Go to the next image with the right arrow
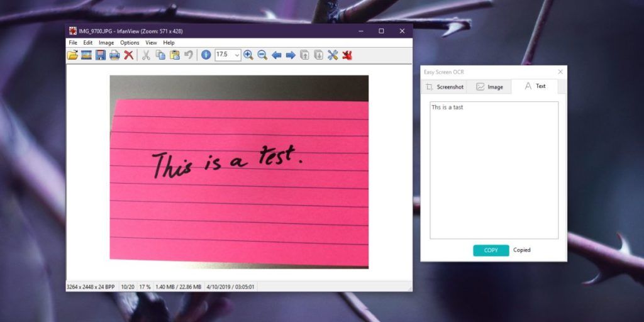Image resolution: width=644 pixels, height=322 pixels. coord(291,55)
